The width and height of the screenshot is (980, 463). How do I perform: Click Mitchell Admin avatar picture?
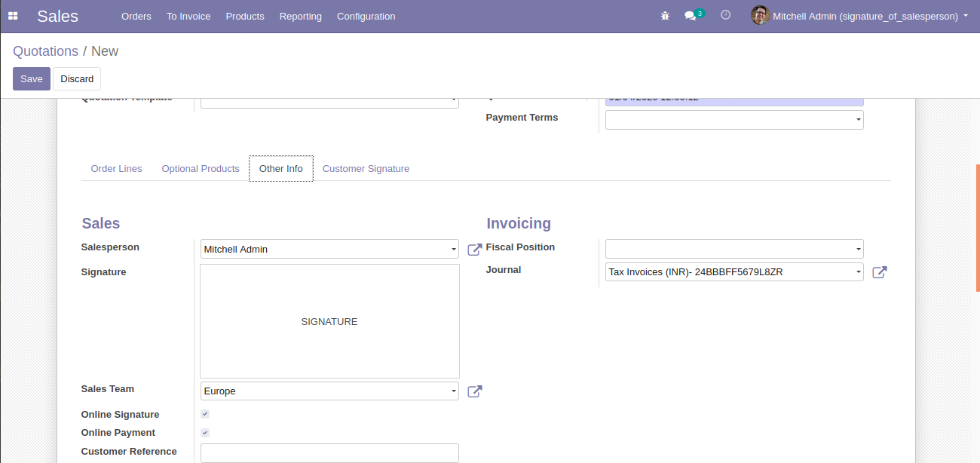[x=760, y=16]
